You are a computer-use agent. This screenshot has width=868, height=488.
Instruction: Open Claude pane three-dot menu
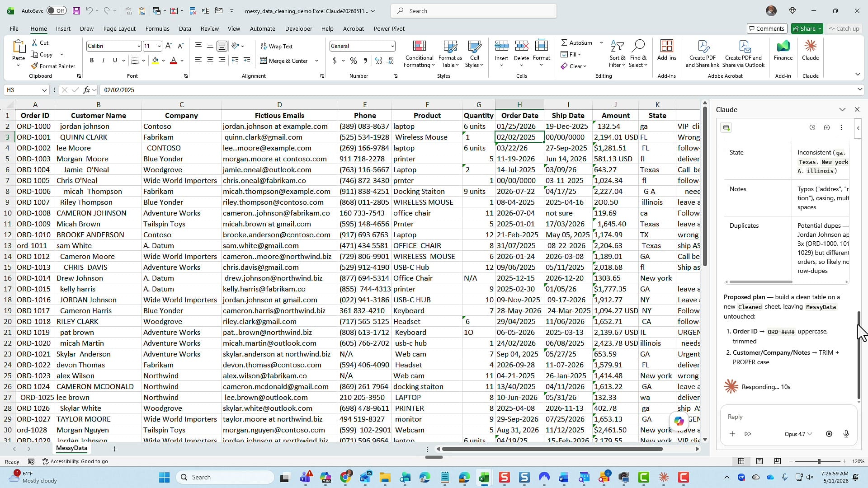[841, 127]
